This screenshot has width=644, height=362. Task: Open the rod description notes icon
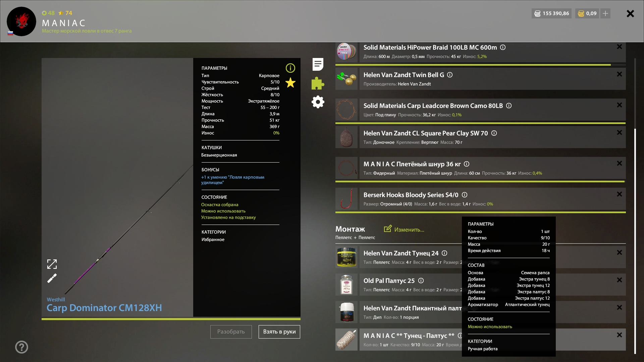click(x=318, y=64)
